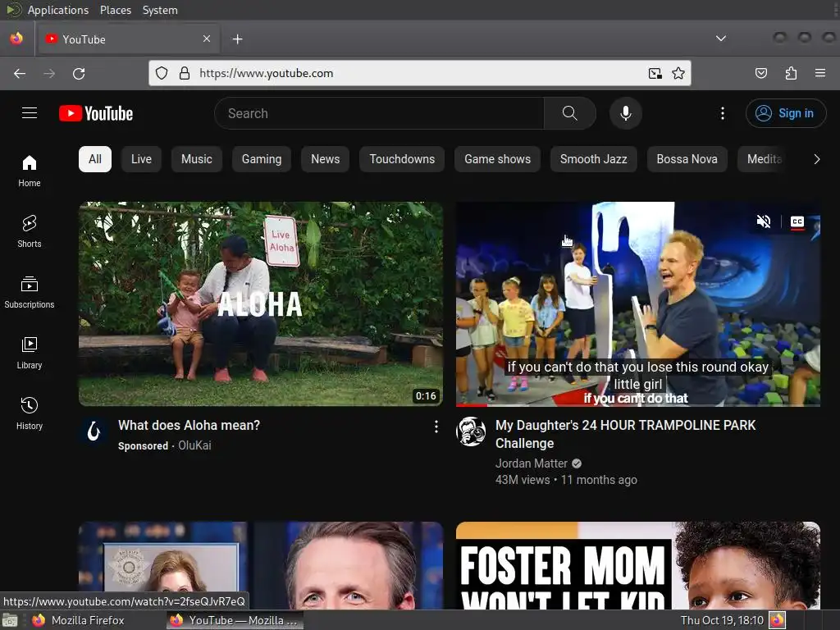The image size is (840, 630).
Task: Unmute the trampoline video preview
Action: click(764, 221)
